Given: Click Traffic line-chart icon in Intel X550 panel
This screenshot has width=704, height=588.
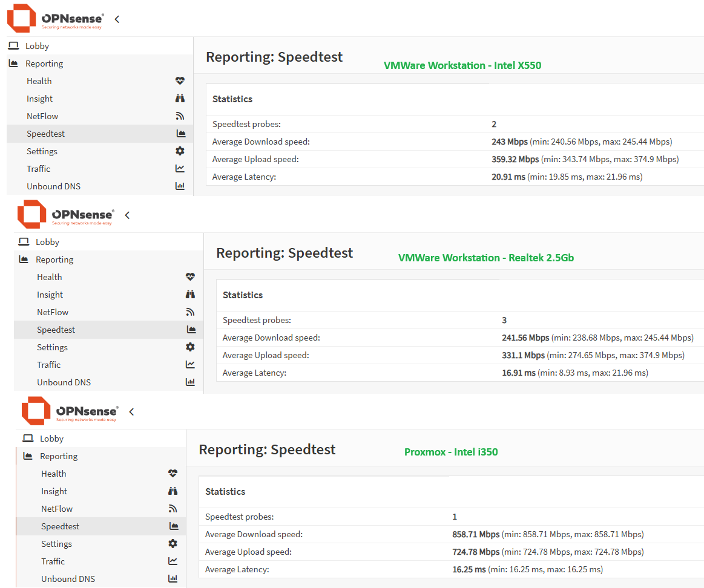Looking at the screenshot, I should tap(180, 168).
